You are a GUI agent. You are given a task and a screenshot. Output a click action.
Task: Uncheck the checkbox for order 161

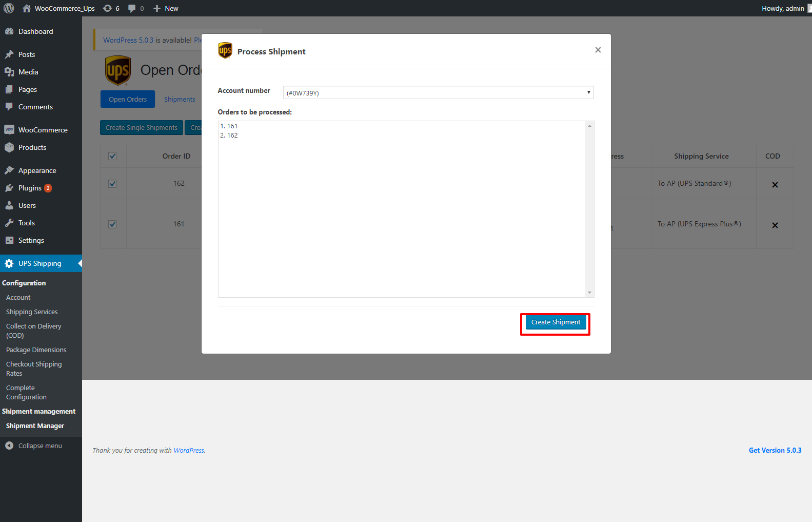pos(112,224)
